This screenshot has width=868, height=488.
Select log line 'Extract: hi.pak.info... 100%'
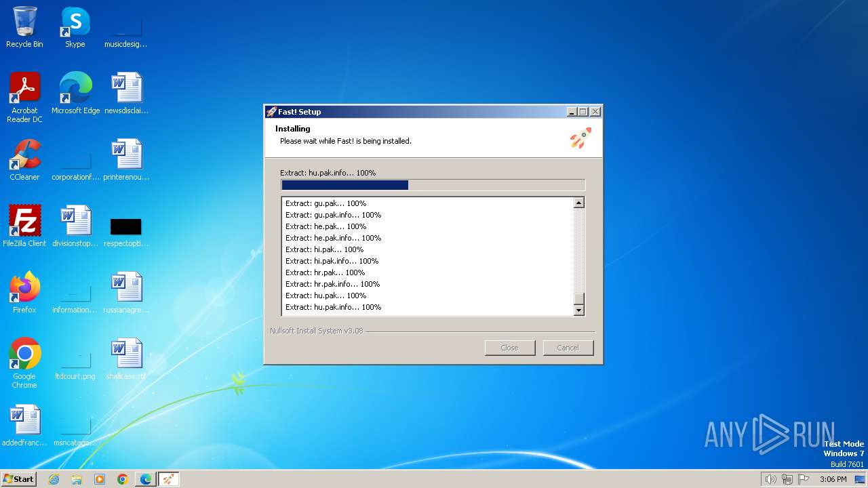332,261
